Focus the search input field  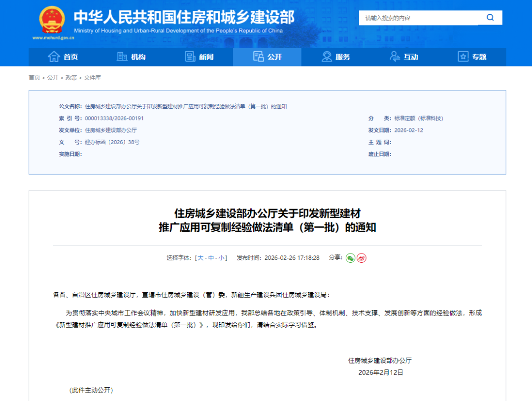[x=419, y=18]
